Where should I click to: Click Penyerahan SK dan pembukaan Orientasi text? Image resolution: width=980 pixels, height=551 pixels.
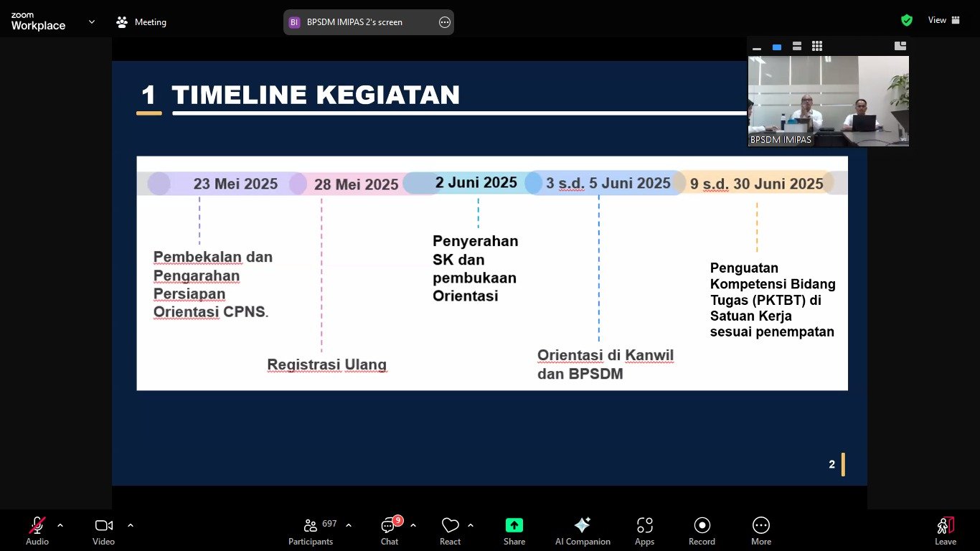[x=476, y=268]
